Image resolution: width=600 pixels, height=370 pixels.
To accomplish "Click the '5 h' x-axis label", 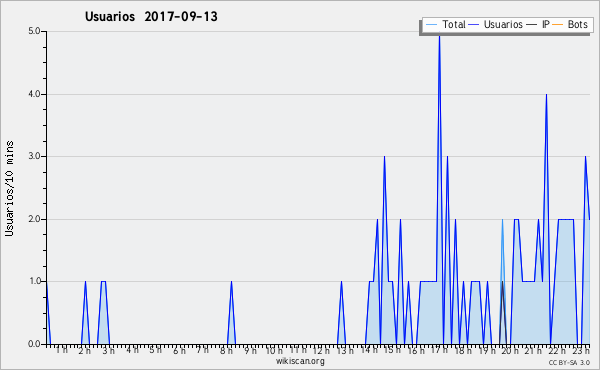I will [155, 350].
